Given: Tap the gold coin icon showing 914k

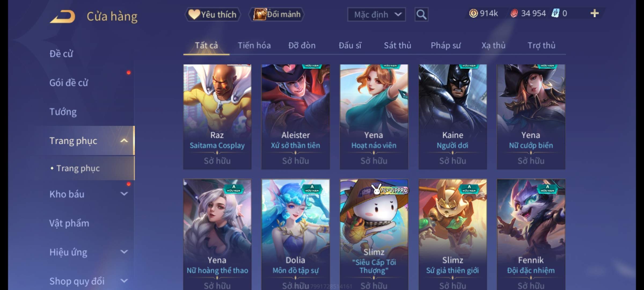Looking at the screenshot, I should (473, 13).
